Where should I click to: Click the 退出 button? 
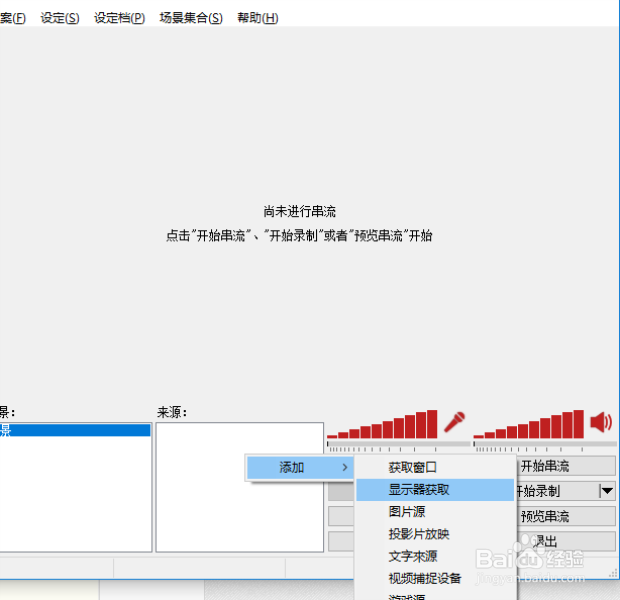(566, 541)
